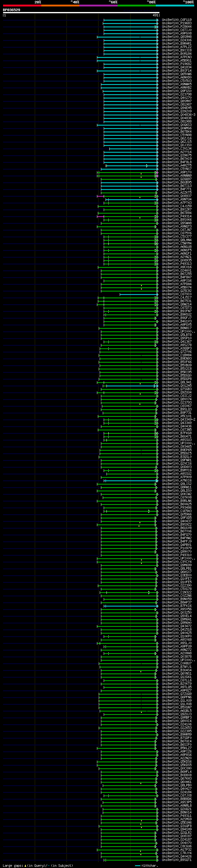Viewport: 197px width, 868px height.
Task: Select the UniRef100_B9IF14 label
Action: pos(177,71)
